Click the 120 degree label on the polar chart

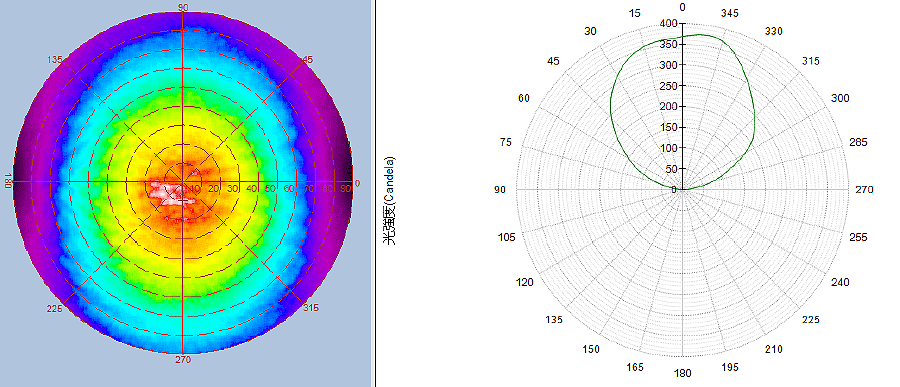(x=526, y=282)
